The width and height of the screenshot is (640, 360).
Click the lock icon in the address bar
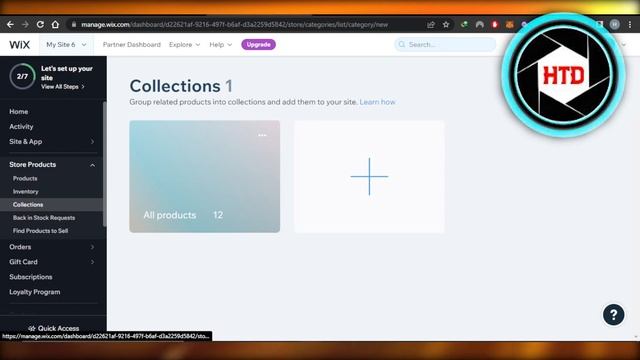74,24
